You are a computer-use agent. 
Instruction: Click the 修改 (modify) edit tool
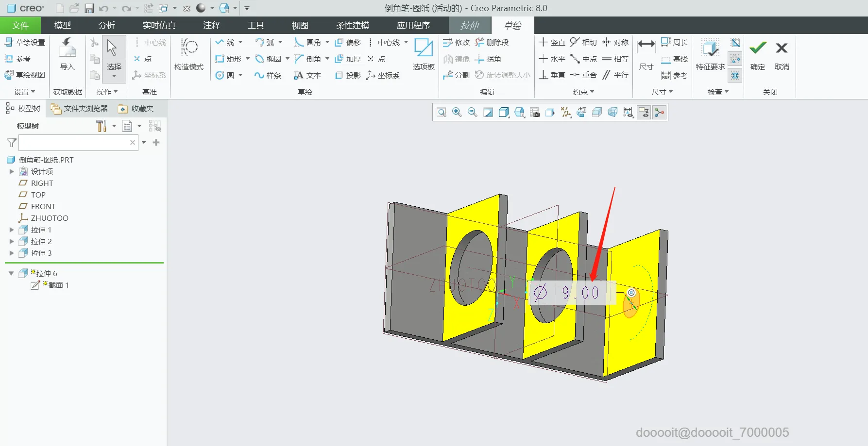point(457,43)
